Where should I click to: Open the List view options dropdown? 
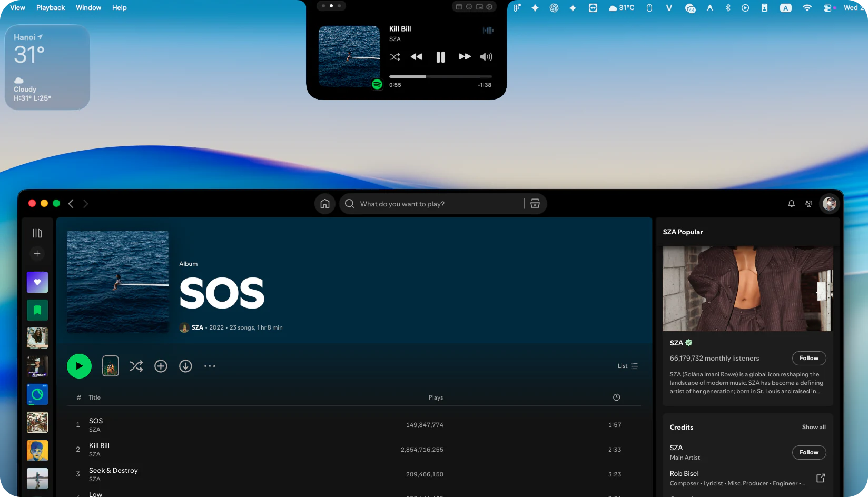click(628, 366)
